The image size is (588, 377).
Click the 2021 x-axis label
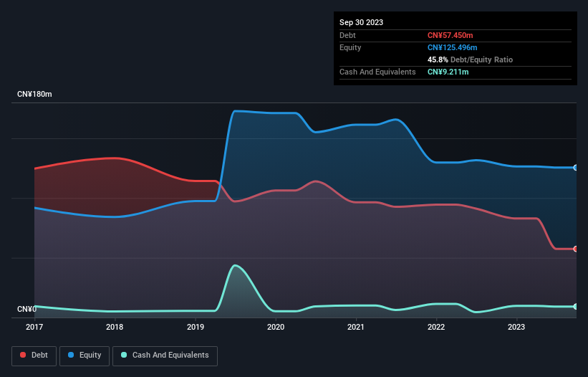point(356,327)
